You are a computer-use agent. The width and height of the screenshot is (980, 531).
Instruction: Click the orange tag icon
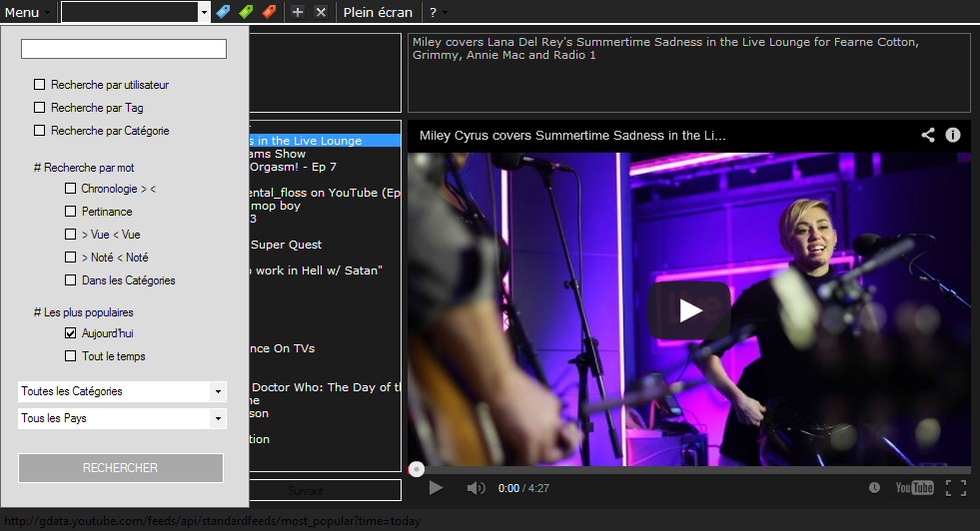tap(270, 12)
